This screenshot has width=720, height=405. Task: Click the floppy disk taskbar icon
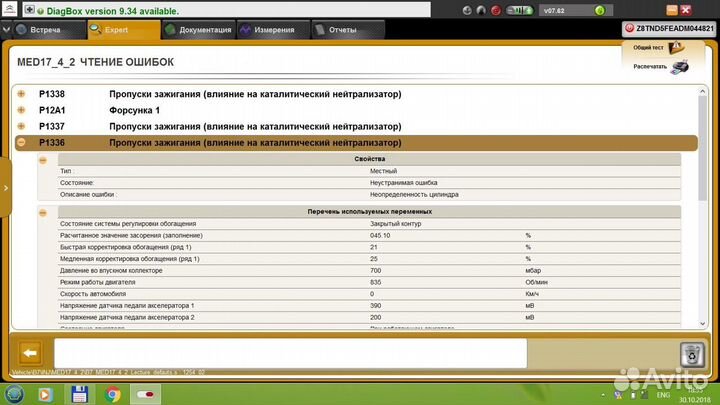click(x=79, y=394)
